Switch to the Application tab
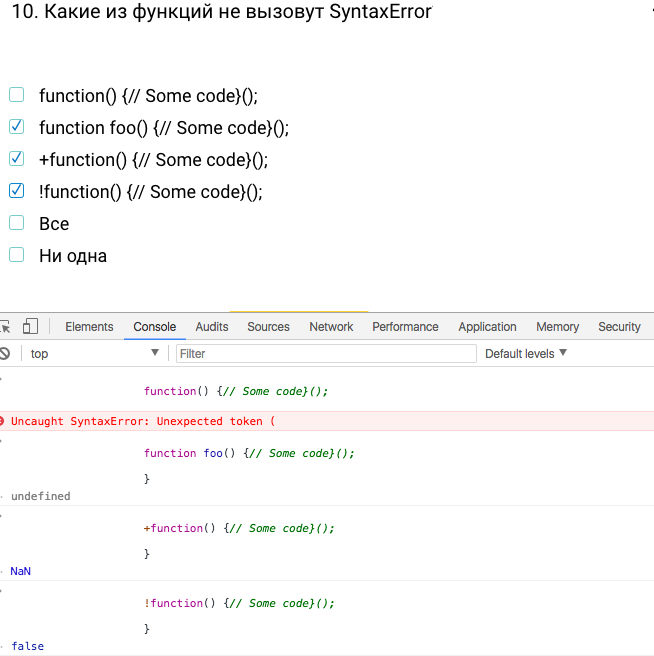The height and width of the screenshot is (656, 654). tap(487, 327)
